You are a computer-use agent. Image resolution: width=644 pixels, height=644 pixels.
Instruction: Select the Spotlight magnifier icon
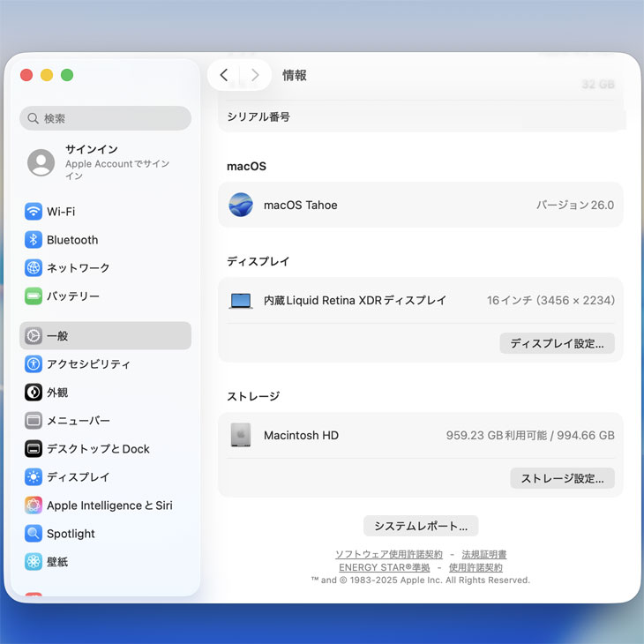point(34,534)
